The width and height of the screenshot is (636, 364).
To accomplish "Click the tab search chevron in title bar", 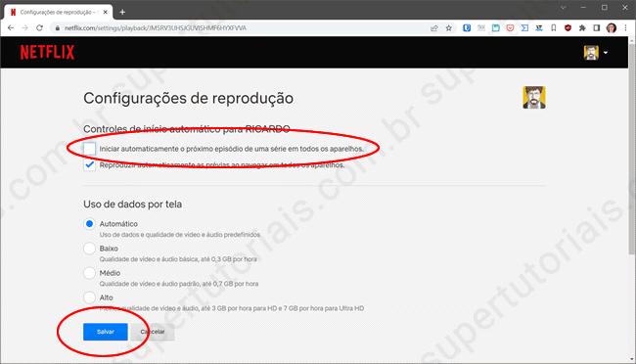I will [563, 7].
